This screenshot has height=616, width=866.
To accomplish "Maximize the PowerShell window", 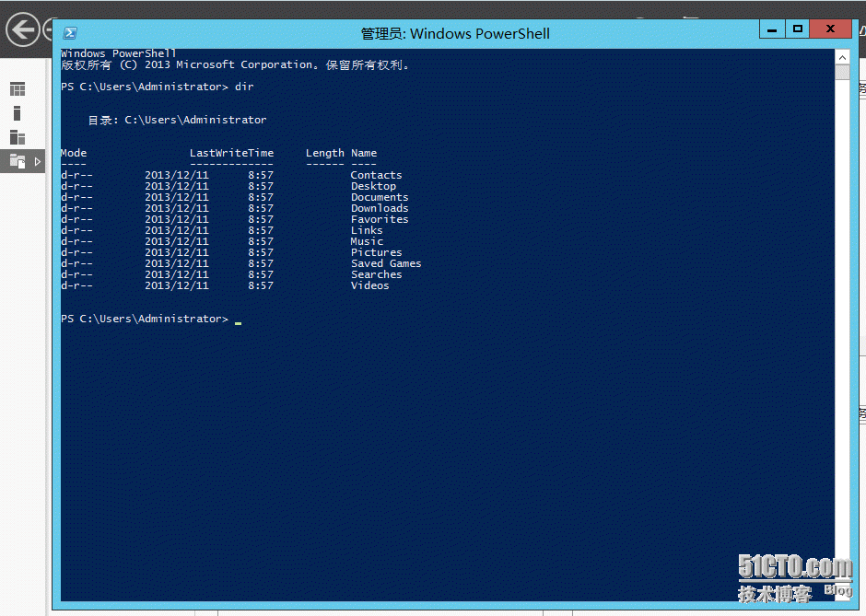I will pos(798,29).
